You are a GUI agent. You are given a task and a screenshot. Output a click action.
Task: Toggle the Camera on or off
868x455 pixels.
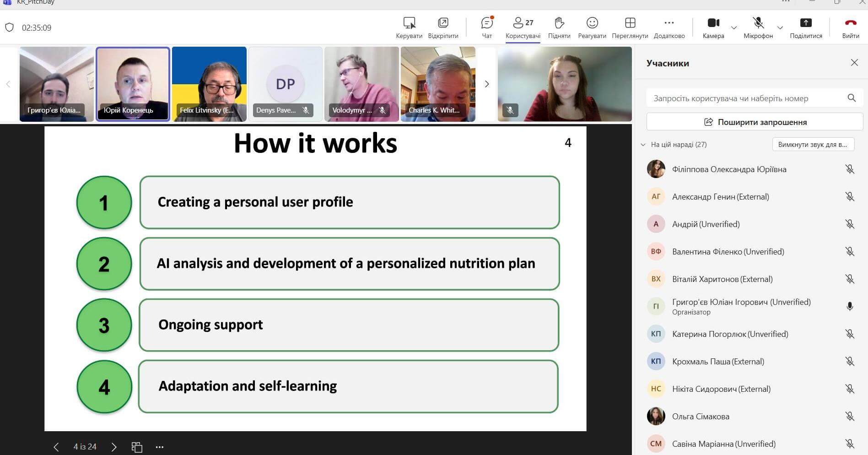[713, 23]
